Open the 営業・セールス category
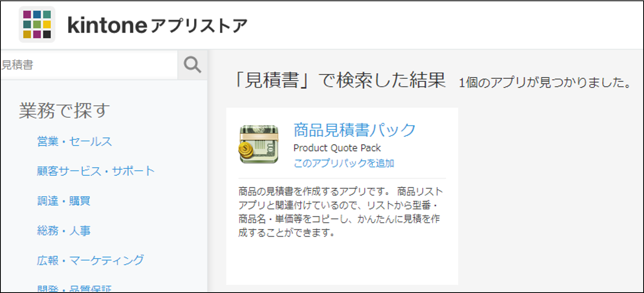Image resolution: width=644 pixels, height=293 pixels. click(74, 141)
